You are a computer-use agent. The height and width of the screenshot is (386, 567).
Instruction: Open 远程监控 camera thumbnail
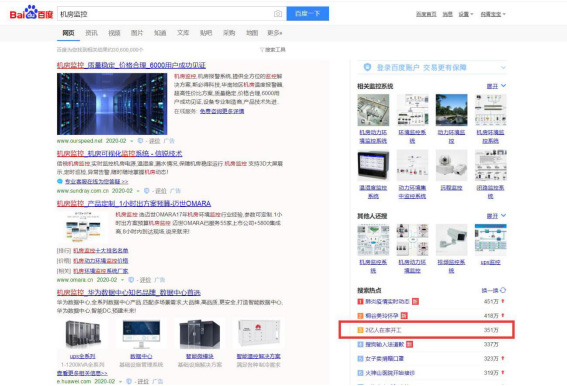pyautogui.click(x=451, y=166)
